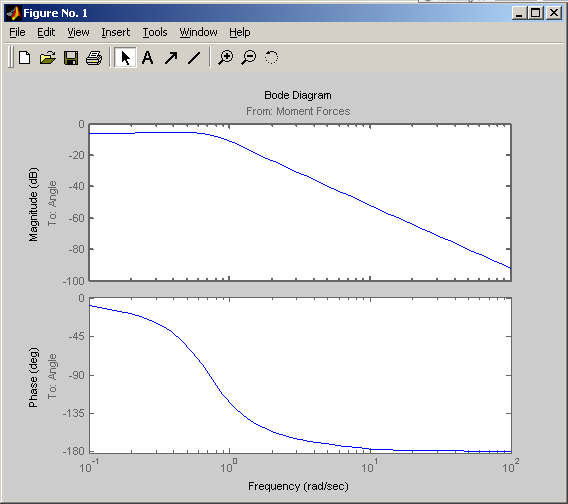
Task: Expand the Tools menu
Action: click(x=155, y=32)
